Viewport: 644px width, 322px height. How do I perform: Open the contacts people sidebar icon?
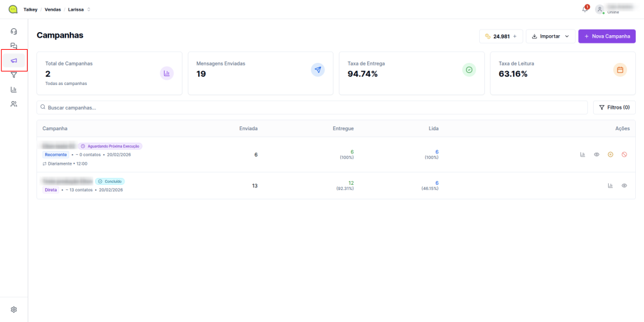click(x=14, y=104)
